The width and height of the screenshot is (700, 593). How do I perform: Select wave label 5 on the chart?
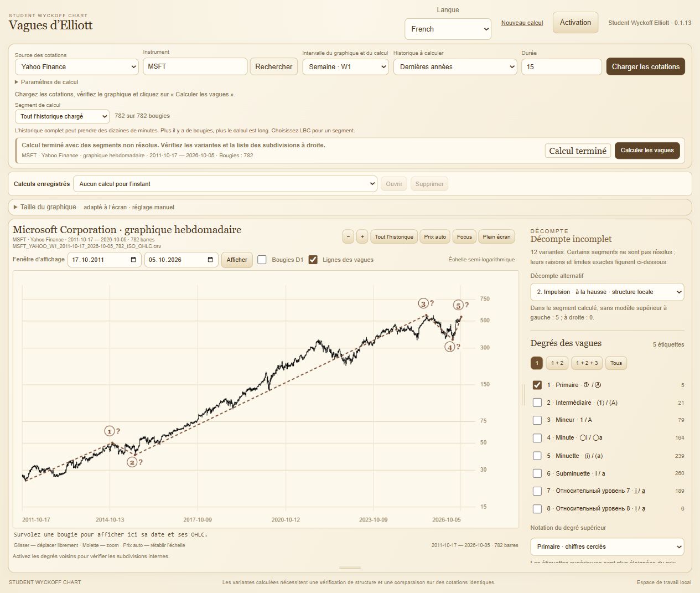point(458,305)
